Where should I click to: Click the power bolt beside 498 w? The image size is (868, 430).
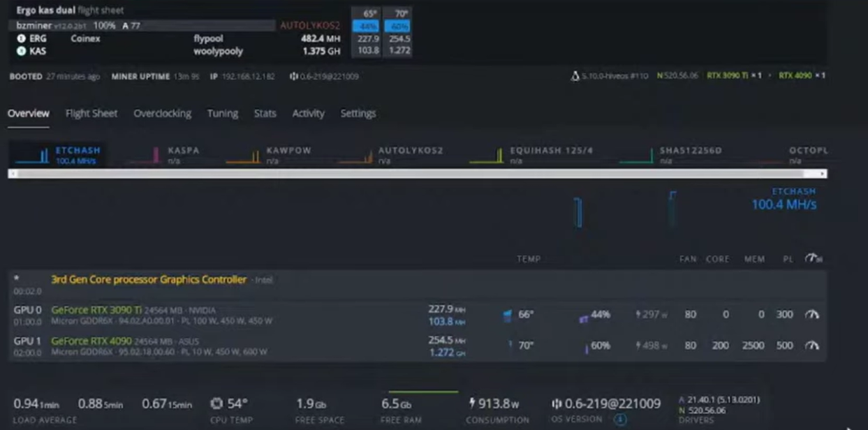638,346
